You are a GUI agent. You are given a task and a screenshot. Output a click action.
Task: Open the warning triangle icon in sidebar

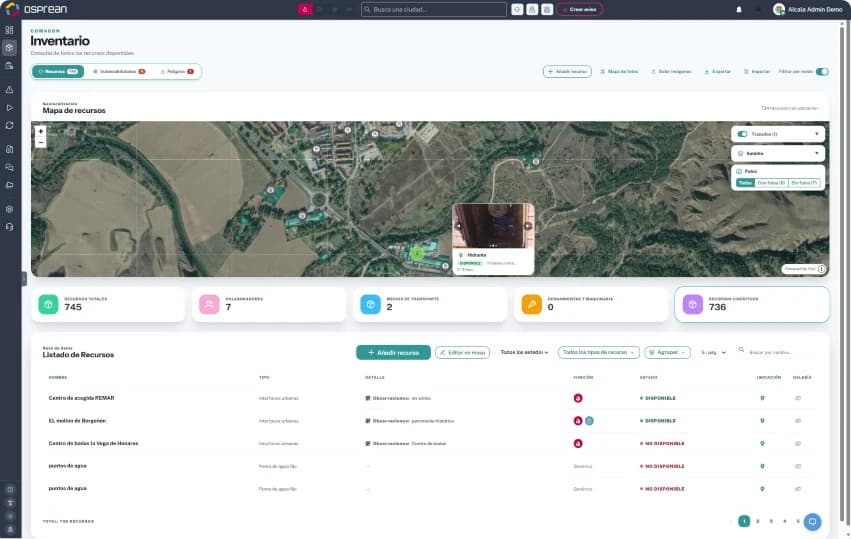9,90
